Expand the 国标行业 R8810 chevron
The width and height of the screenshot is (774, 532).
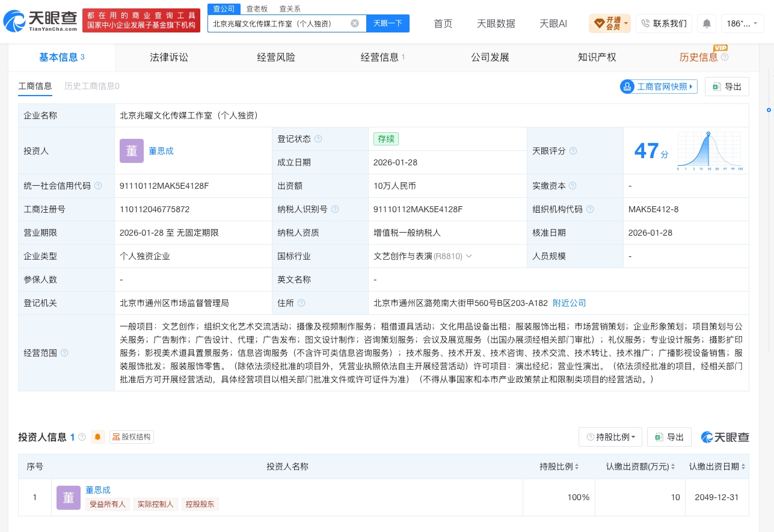click(x=469, y=256)
